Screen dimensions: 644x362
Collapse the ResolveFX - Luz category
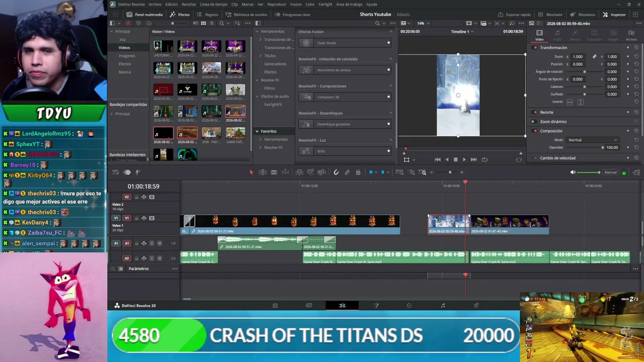click(390, 140)
